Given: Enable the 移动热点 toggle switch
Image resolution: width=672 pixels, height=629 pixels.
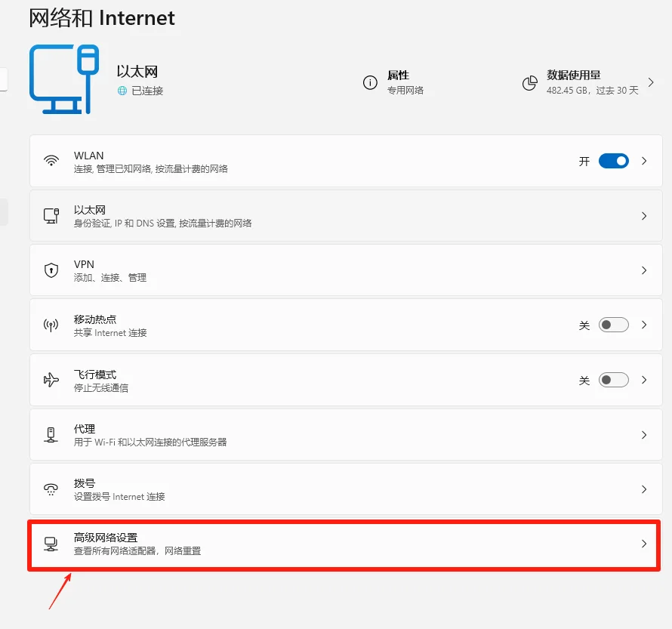Looking at the screenshot, I should tap(613, 325).
